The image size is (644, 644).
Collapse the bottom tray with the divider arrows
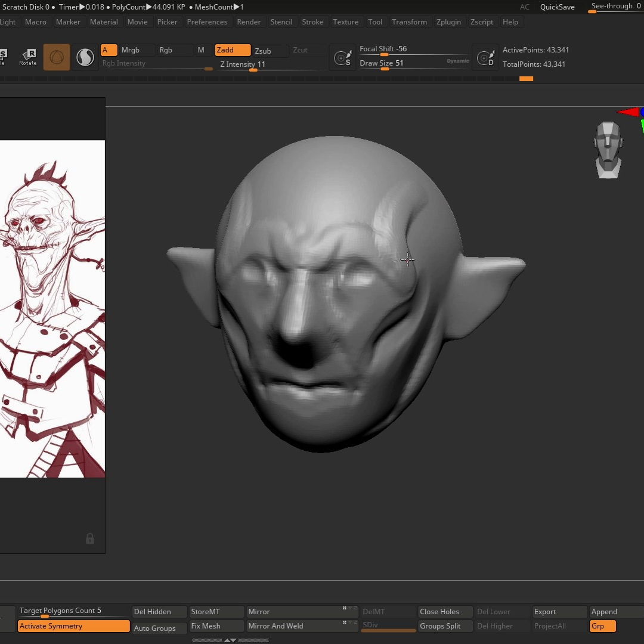[x=230, y=640]
